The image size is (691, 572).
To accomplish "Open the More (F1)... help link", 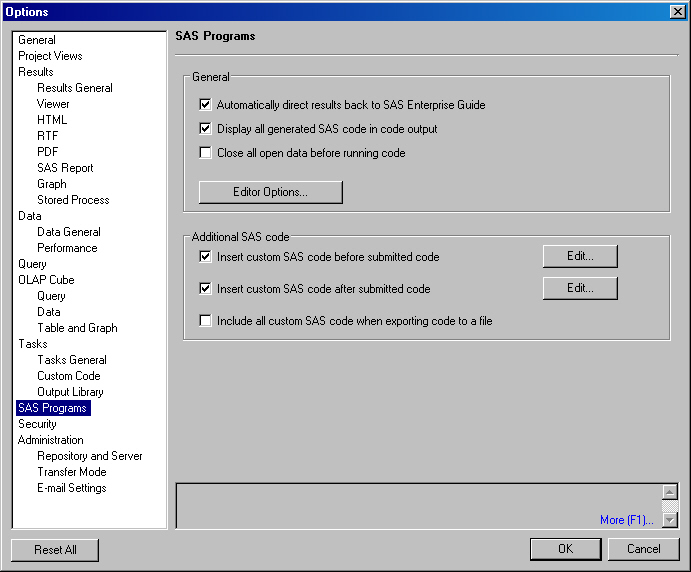I will [x=626, y=520].
